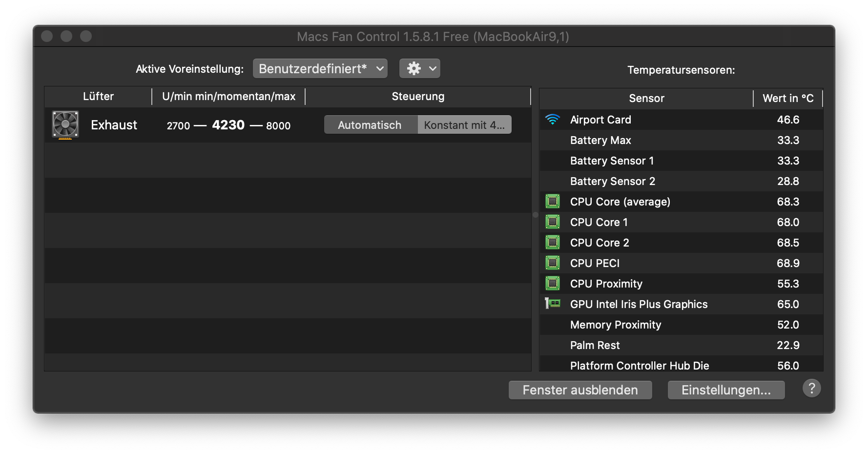Select the Exhaust fan name
Viewport: 868px width, 454px height.
114,125
